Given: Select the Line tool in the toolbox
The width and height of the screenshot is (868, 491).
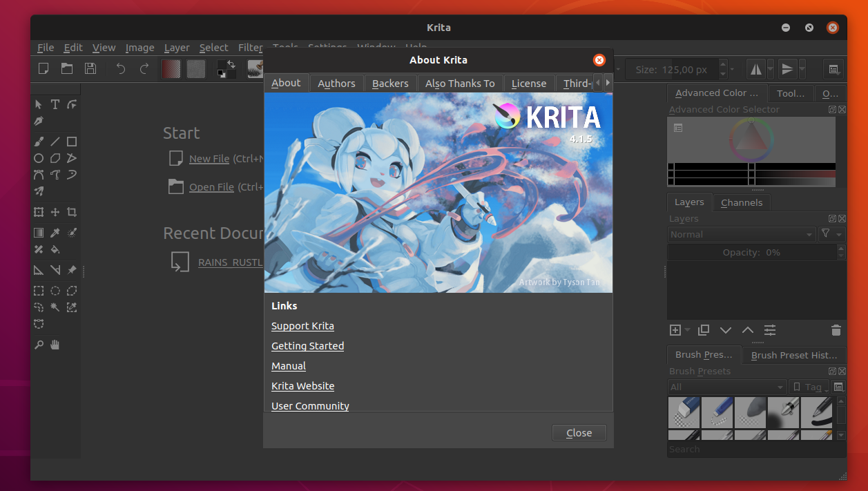Looking at the screenshot, I should [55, 142].
